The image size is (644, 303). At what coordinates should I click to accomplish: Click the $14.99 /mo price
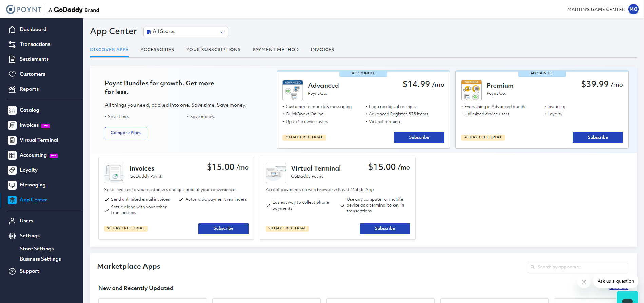pyautogui.click(x=423, y=84)
